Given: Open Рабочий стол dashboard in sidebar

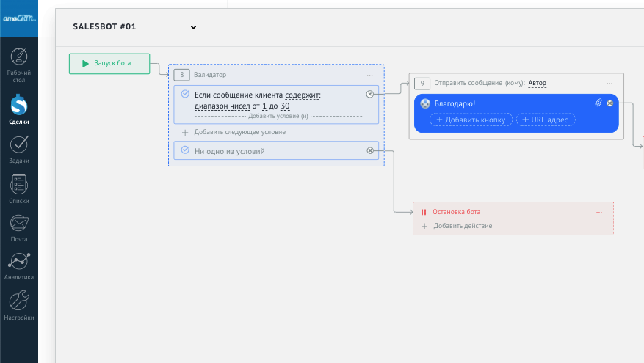Looking at the screenshot, I should (x=19, y=65).
